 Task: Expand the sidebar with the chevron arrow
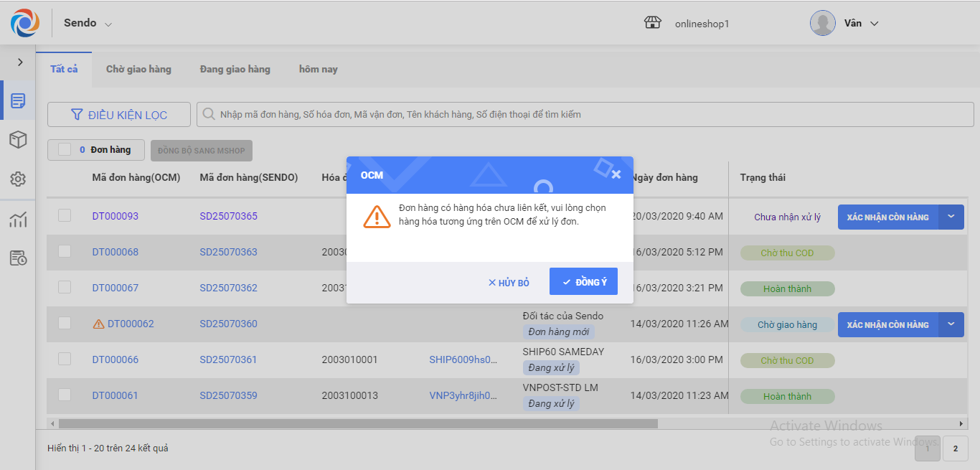[x=20, y=62]
